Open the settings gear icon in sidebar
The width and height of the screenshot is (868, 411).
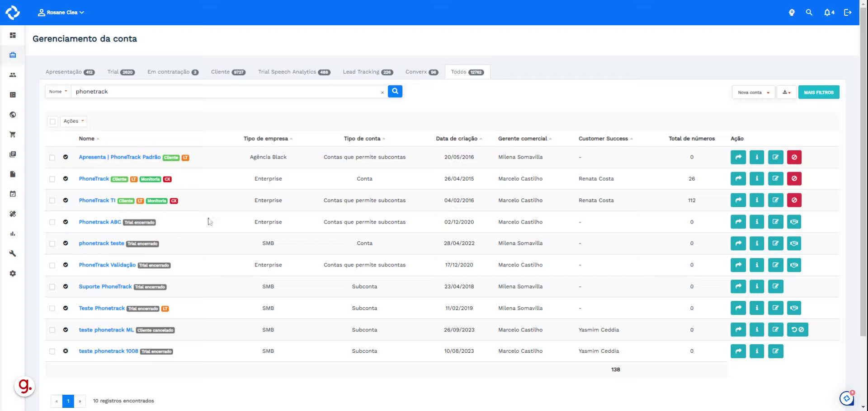(x=13, y=273)
